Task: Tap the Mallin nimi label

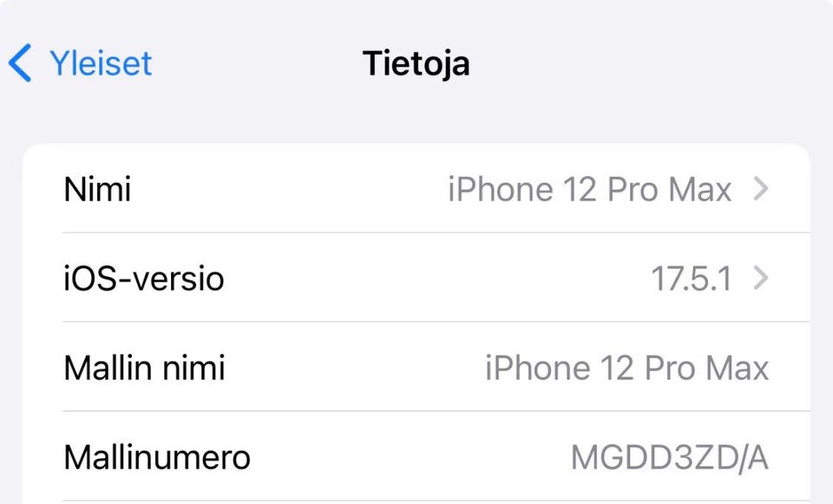Action: click(x=145, y=368)
